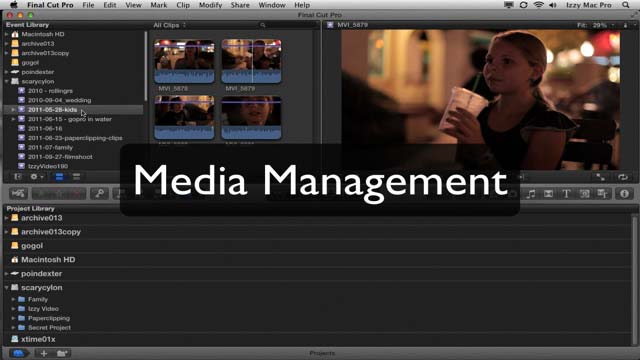Open the File menu
Image resolution: width=640 pixels, height=360 pixels.
tap(88, 5)
